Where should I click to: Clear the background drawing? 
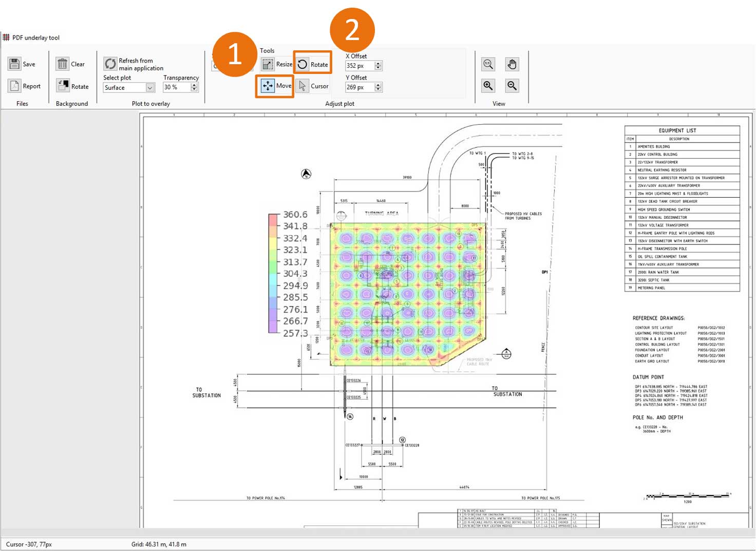(x=71, y=64)
